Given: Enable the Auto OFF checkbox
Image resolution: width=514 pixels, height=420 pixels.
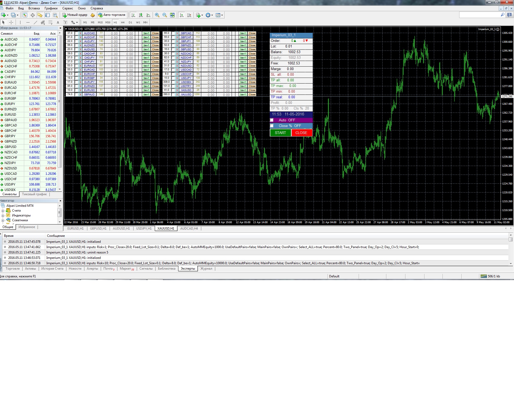Looking at the screenshot, I should pyautogui.click(x=272, y=120).
